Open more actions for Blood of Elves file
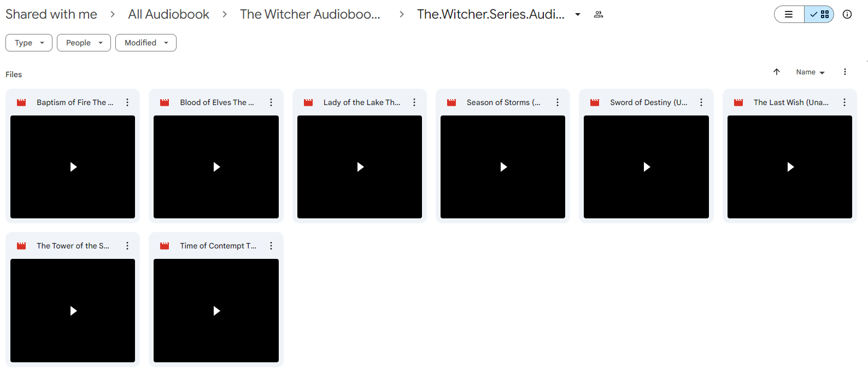This screenshot has width=868, height=382. pos(271,102)
